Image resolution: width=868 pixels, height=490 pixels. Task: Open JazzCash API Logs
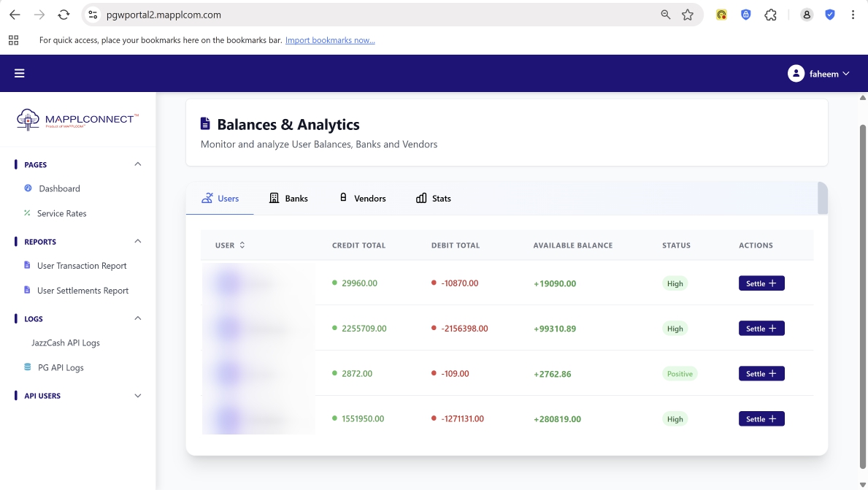point(66,342)
